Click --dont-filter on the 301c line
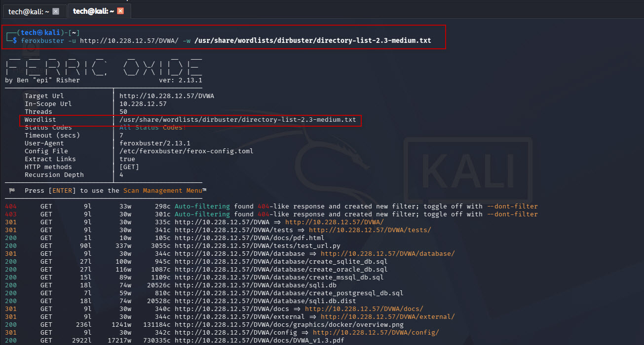The width and height of the screenshot is (644, 345). click(512, 214)
